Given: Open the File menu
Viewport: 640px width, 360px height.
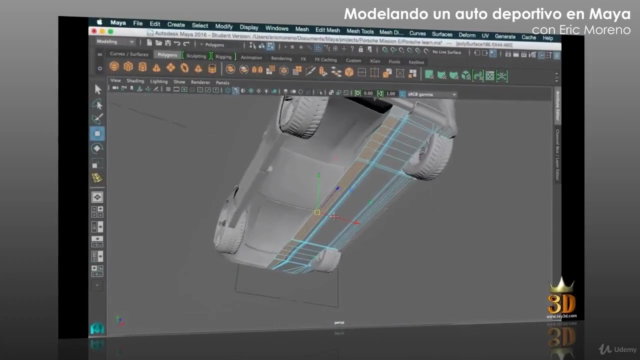Looking at the screenshot, I should click(x=138, y=24).
